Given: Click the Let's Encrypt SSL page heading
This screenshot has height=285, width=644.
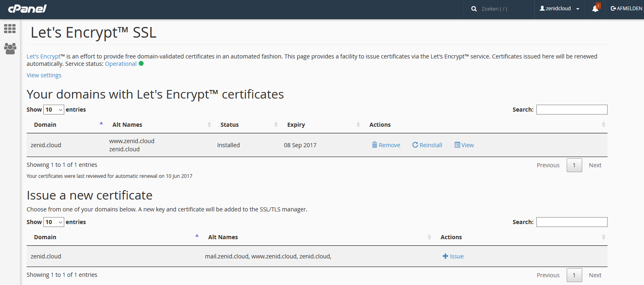Looking at the screenshot, I should pos(94,32).
